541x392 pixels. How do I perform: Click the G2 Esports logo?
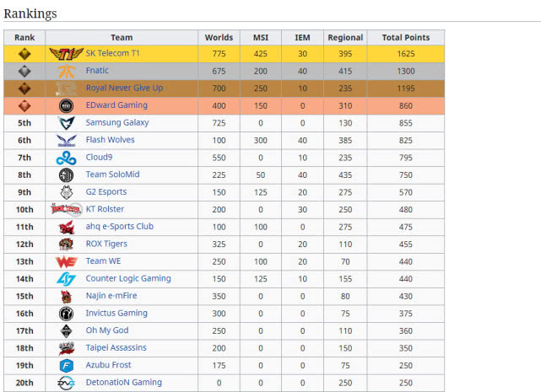[x=66, y=192]
